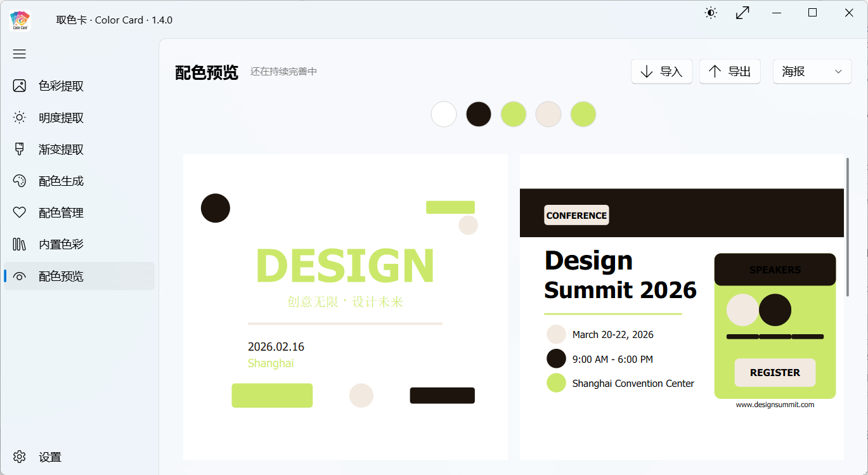Screen dimensions: 868x475
Task: Click the 设置 gear icon
Action: [20, 457]
